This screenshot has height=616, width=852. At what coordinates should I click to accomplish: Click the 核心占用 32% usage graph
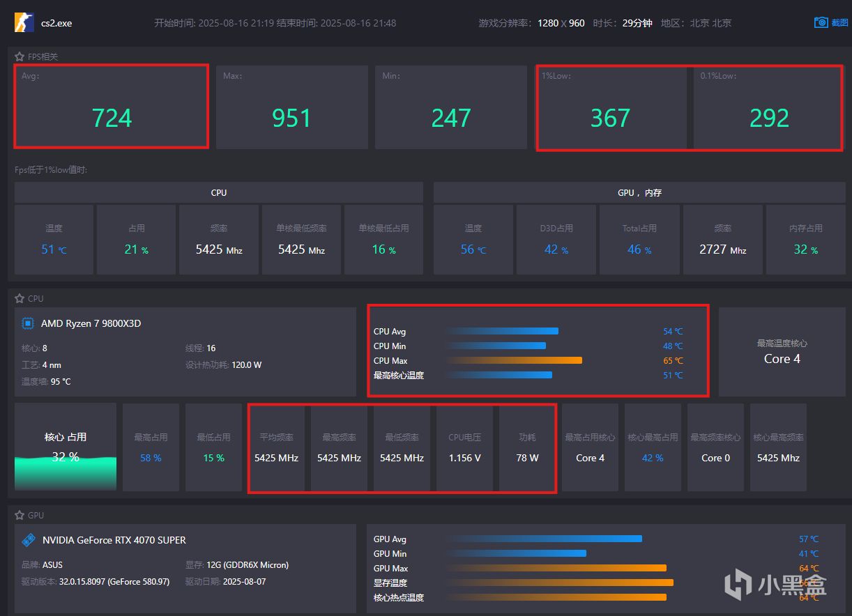point(66,447)
